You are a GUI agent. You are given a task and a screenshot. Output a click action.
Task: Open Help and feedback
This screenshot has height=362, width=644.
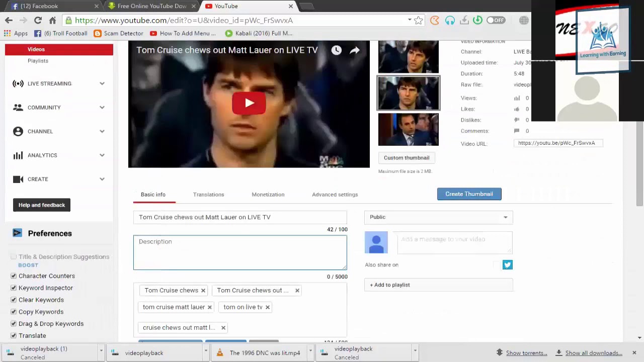42,205
